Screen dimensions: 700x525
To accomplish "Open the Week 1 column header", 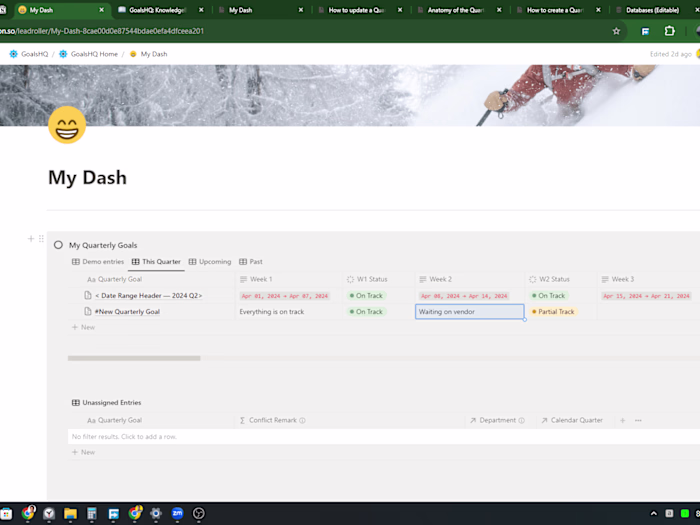I will [289, 279].
